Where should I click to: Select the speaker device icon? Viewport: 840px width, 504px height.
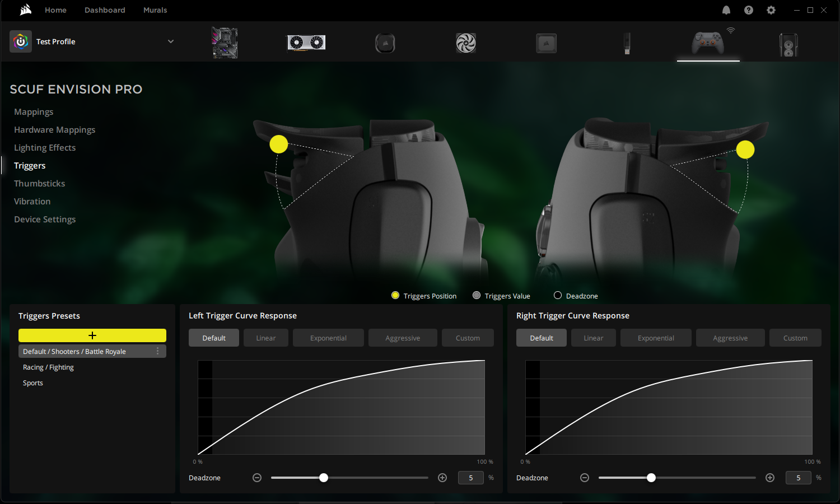click(x=788, y=44)
